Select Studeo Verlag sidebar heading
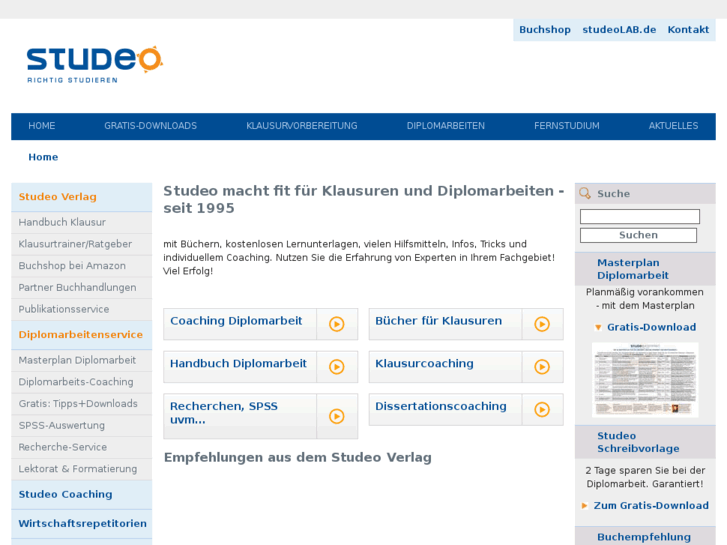The height and width of the screenshot is (545, 727). [x=82, y=197]
